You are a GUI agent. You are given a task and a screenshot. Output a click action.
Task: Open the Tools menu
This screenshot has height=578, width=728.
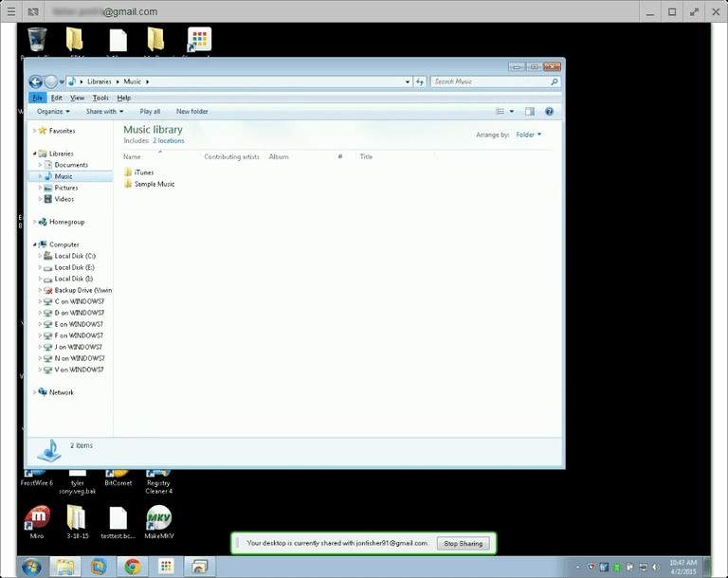tap(100, 98)
